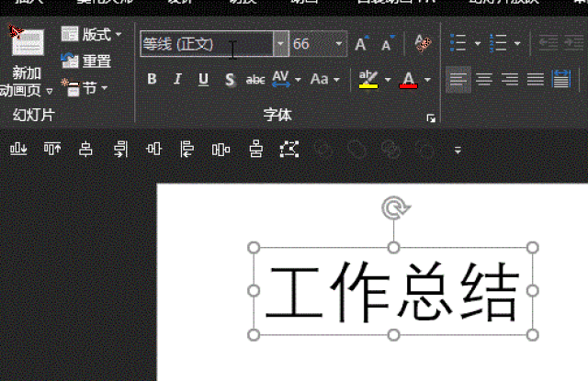This screenshot has height=381, width=588.
Task: Click the text box bottom-right resize handle
Action: (x=533, y=335)
